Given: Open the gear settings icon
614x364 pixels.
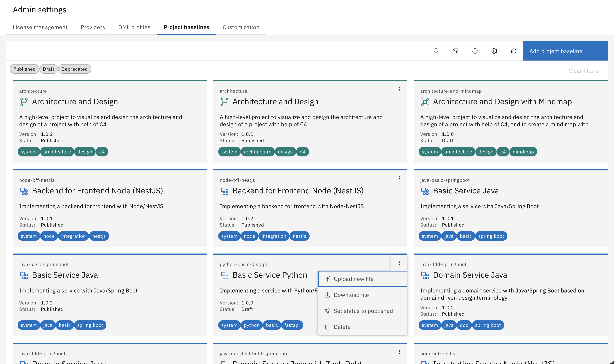Looking at the screenshot, I should point(494,51).
